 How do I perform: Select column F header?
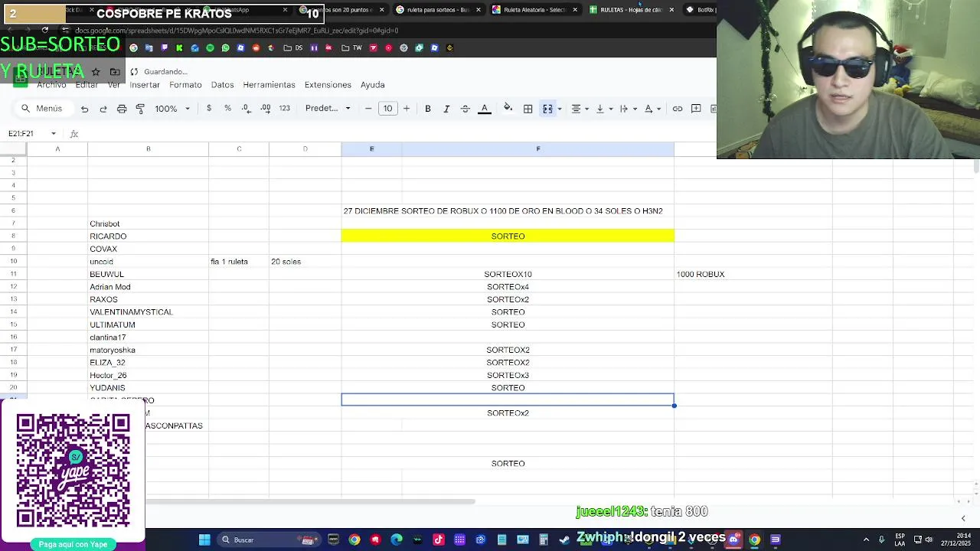click(x=538, y=149)
